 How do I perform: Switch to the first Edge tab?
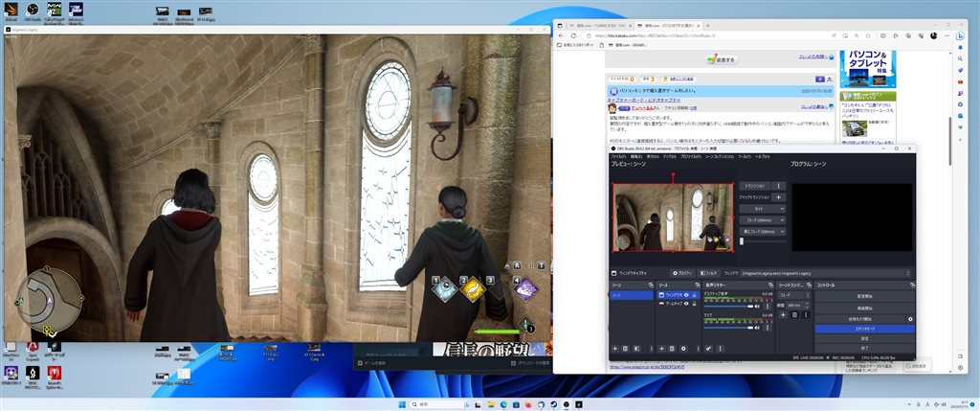(x=600, y=26)
